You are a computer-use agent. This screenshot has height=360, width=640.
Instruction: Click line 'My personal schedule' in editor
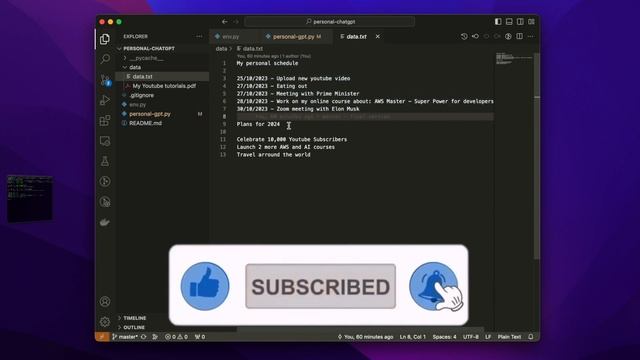pos(267,63)
